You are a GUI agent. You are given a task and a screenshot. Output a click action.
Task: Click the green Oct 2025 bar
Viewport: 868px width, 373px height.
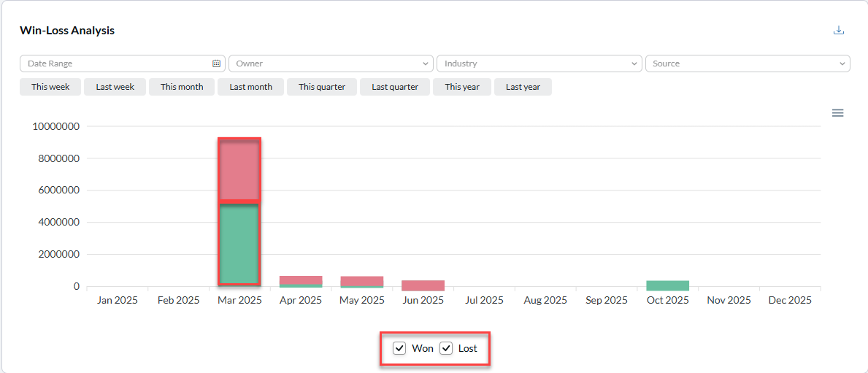(x=667, y=285)
